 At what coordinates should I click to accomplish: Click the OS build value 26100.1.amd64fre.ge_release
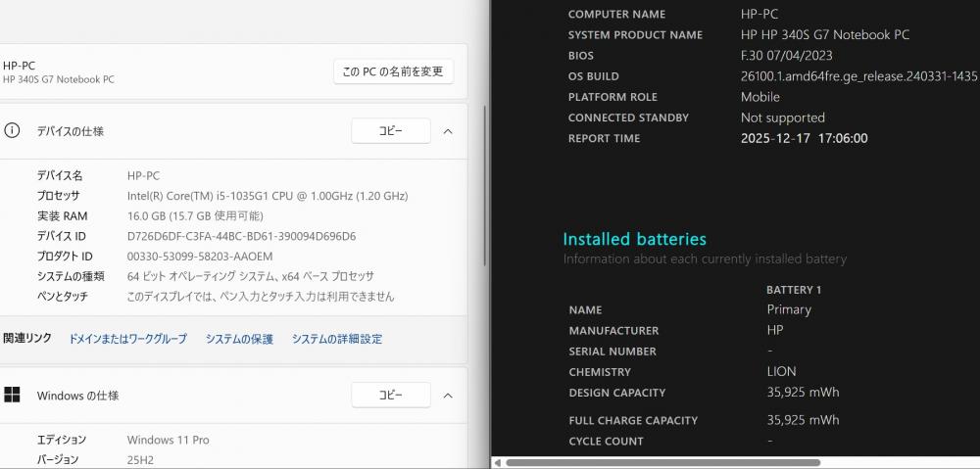[858, 76]
